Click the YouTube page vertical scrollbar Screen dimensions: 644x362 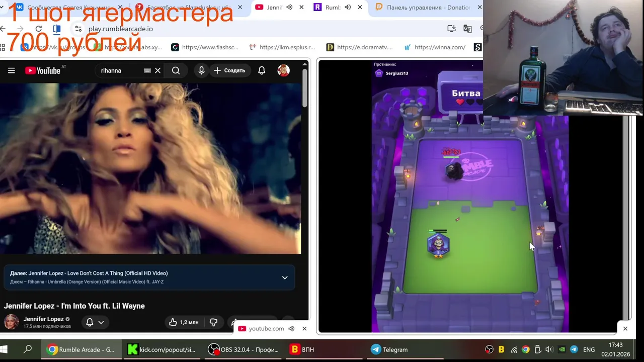point(304,88)
